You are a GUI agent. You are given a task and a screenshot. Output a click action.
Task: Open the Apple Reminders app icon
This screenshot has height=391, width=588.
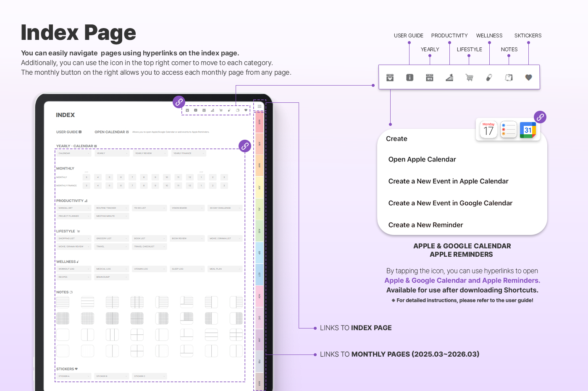[x=508, y=130]
